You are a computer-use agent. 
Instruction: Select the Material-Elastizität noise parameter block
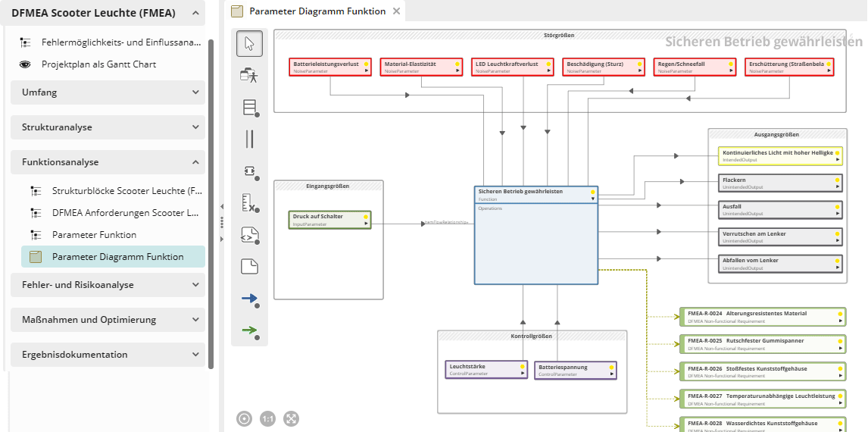coord(421,67)
